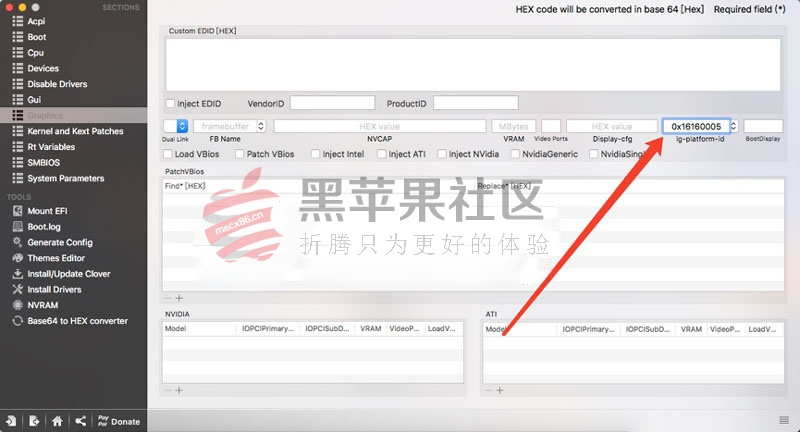Add a row to the NVIDIA table
This screenshot has width=800, height=432.
point(179,390)
